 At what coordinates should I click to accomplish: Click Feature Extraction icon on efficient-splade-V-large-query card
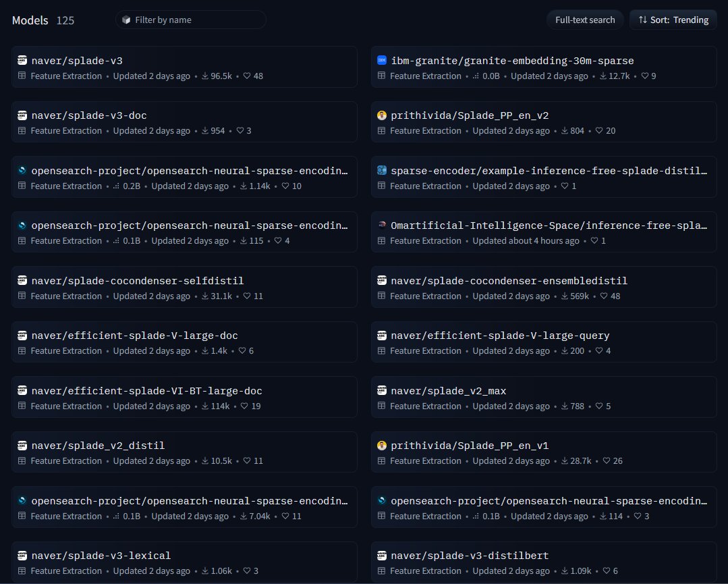point(382,351)
